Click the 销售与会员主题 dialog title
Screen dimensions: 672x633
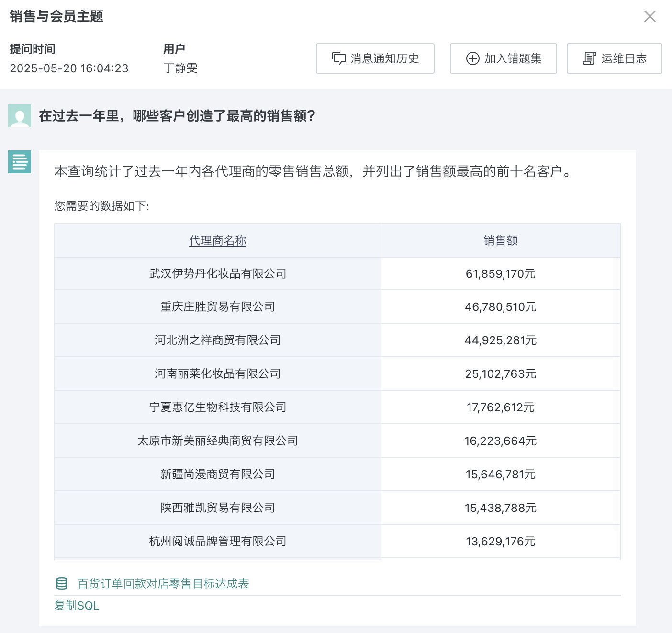pyautogui.click(x=56, y=16)
